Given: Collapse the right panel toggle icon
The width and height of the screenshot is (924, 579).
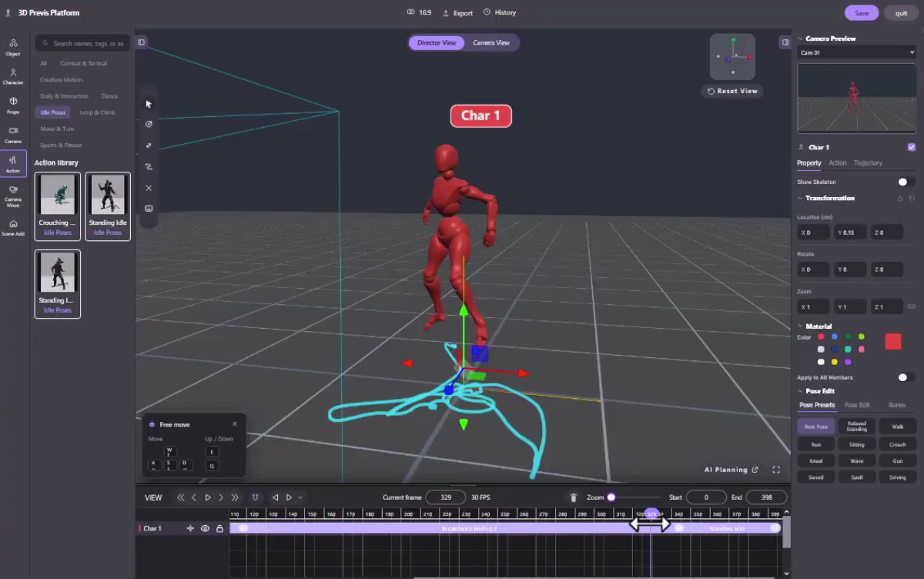Looking at the screenshot, I should click(x=785, y=42).
